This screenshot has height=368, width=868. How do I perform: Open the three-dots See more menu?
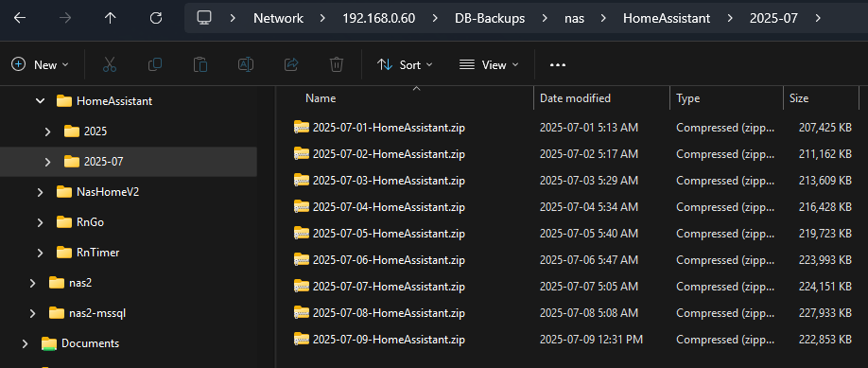558,65
